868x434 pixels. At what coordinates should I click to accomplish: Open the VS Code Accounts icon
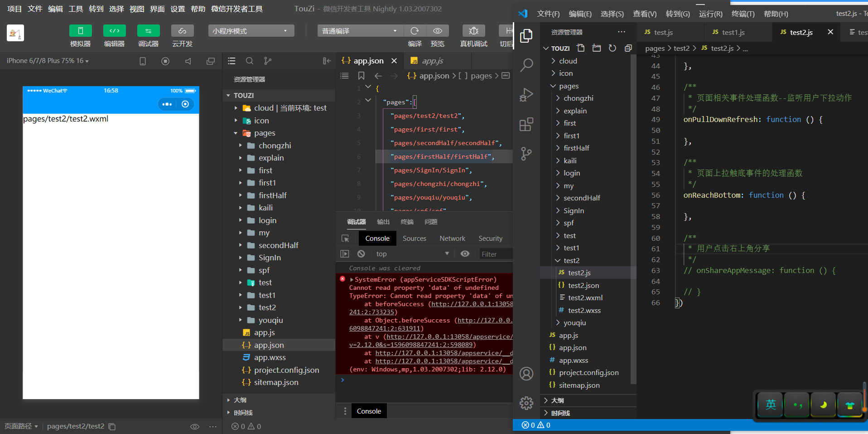tap(526, 374)
